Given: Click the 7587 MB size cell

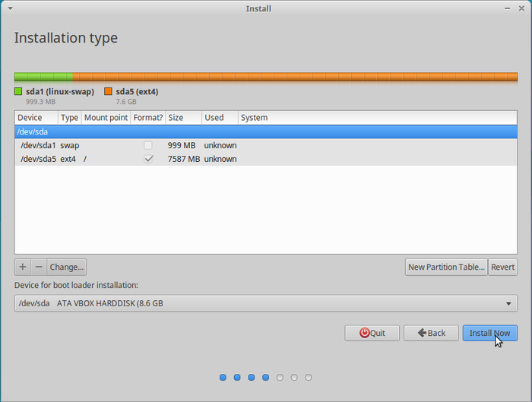Looking at the screenshot, I should (184, 159).
